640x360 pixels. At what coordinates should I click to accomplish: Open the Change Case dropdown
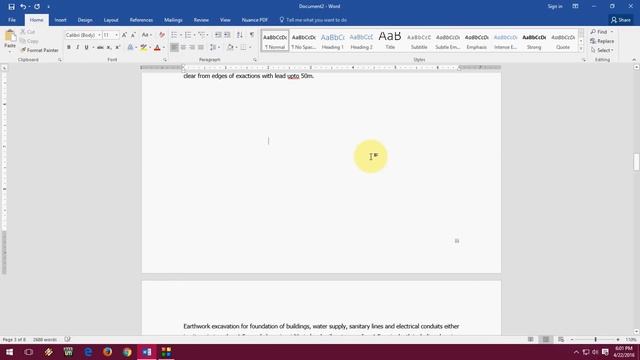147,35
